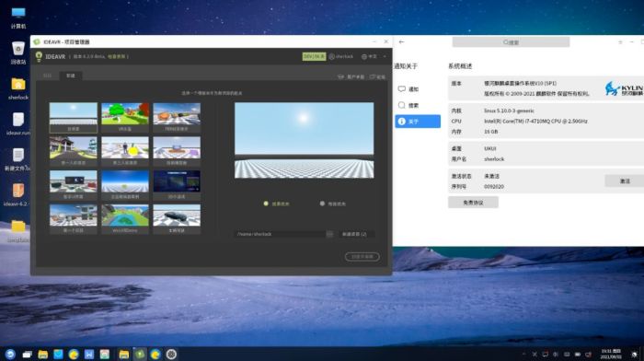Click the large scene preview image
This screenshot has height=361, width=644.
304,140
